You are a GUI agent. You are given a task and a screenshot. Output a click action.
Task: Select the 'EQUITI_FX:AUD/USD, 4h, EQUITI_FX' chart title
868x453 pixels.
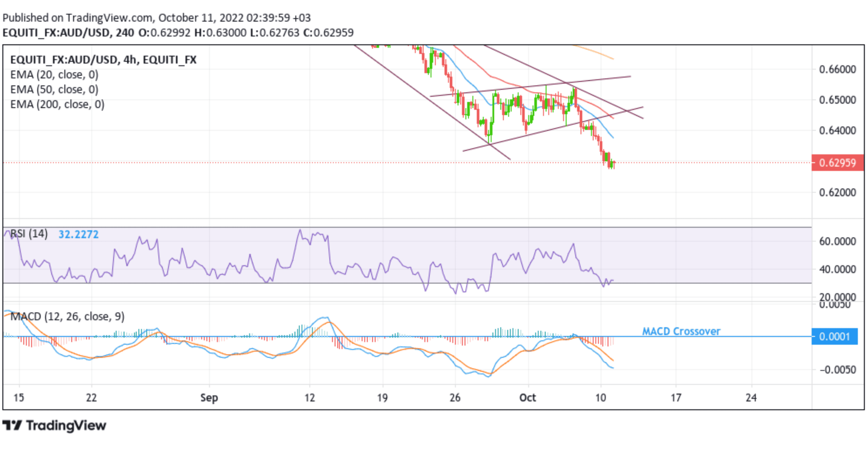click(x=103, y=59)
